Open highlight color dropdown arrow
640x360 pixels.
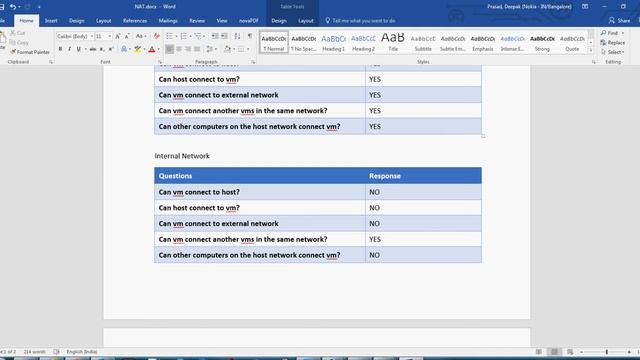point(144,49)
